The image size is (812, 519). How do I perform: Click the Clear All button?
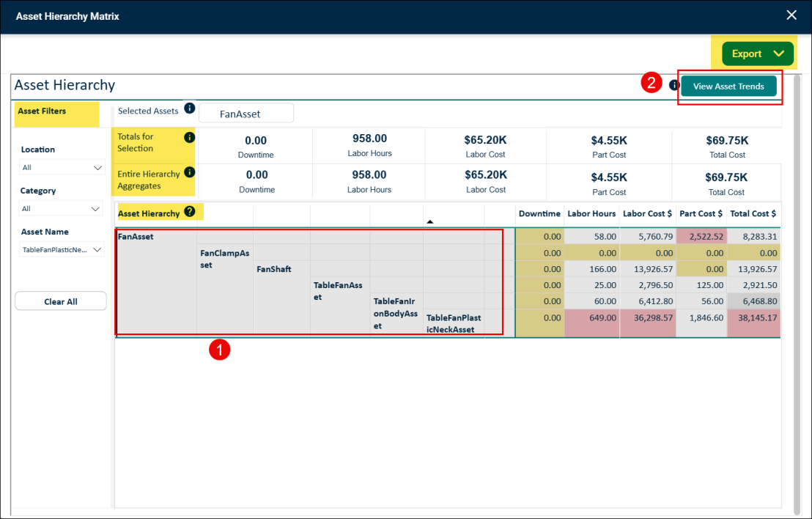[x=61, y=301]
